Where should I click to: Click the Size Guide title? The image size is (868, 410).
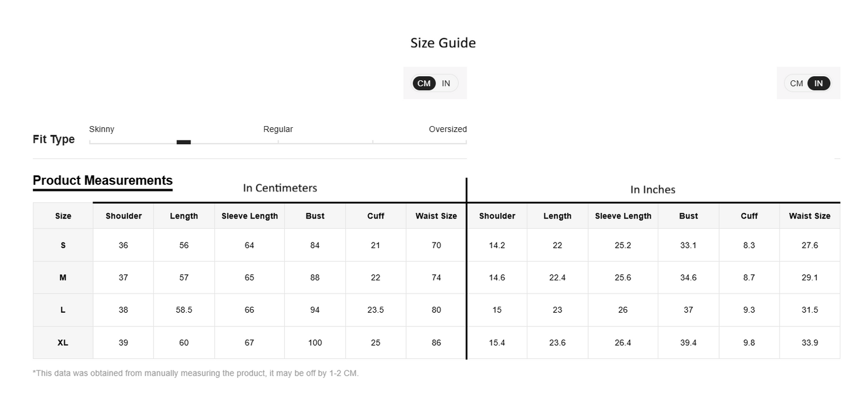pyautogui.click(x=443, y=43)
